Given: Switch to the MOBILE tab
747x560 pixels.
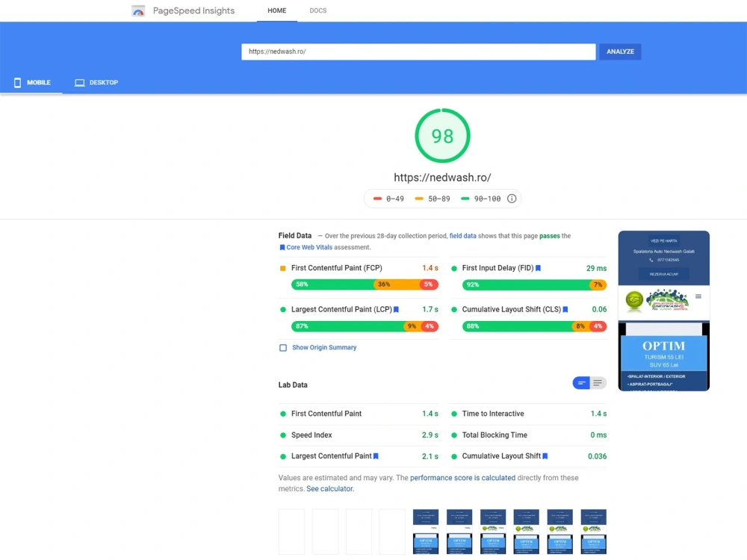Looking at the screenshot, I should (x=31, y=82).
